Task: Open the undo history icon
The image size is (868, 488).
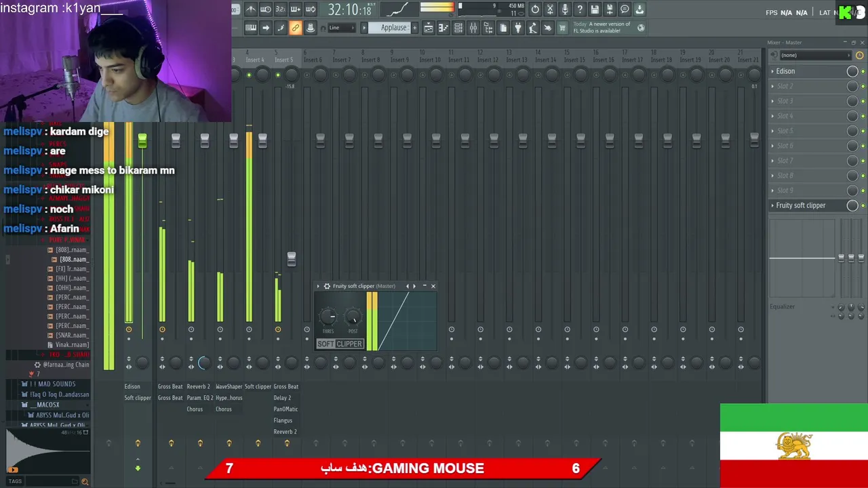Action: click(535, 9)
